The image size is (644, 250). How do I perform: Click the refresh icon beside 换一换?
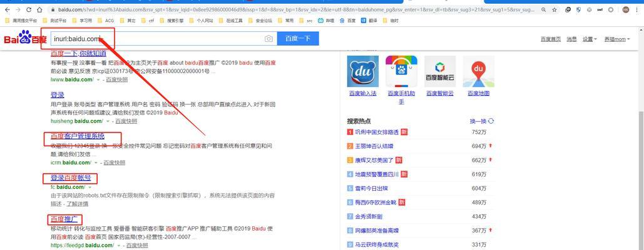491,121
